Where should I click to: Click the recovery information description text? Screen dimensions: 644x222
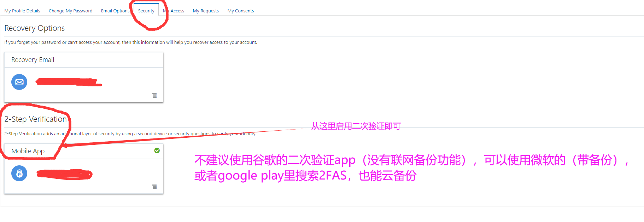[x=131, y=42]
